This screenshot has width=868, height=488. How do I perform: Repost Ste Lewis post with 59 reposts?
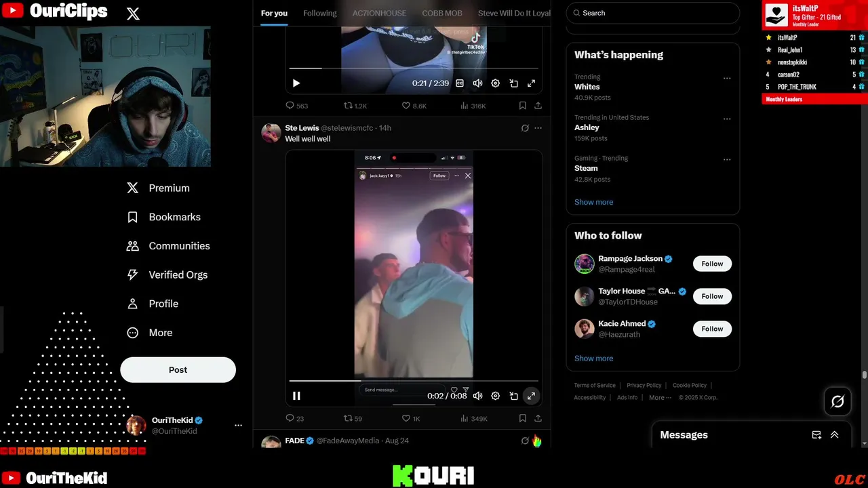(x=353, y=419)
